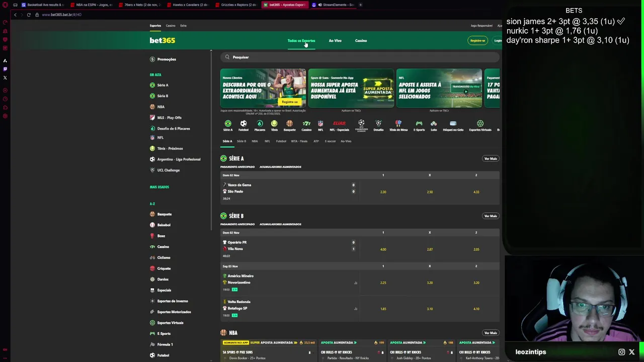Select Extra in the top strip

pos(183,26)
